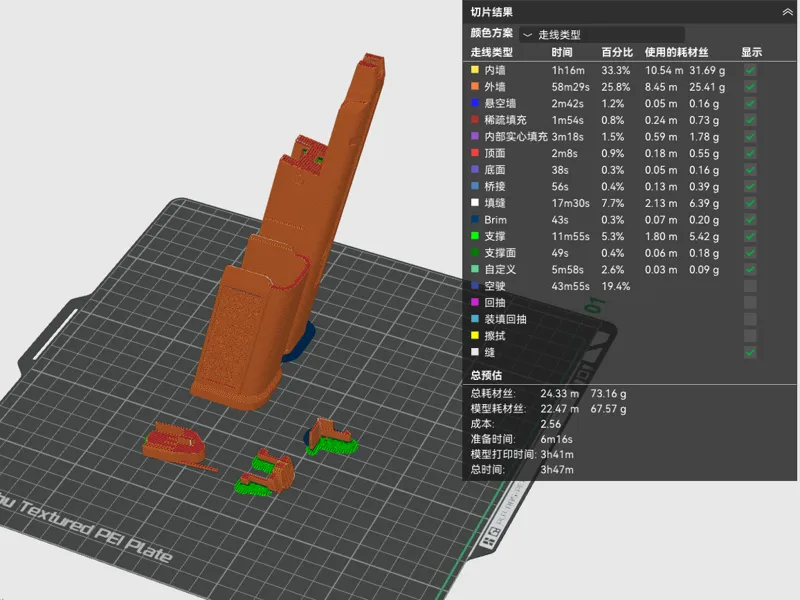Click the yellow 擦拭 color swatch

tap(475, 335)
